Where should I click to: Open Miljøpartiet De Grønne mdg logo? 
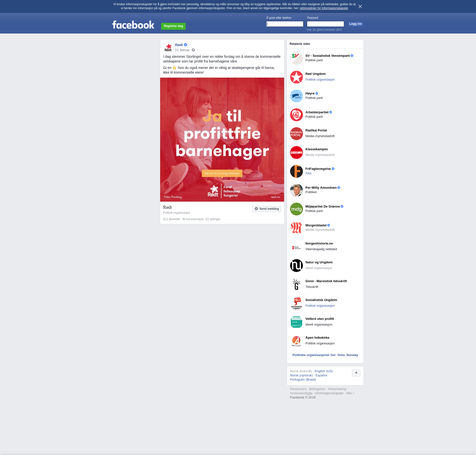pos(297,209)
